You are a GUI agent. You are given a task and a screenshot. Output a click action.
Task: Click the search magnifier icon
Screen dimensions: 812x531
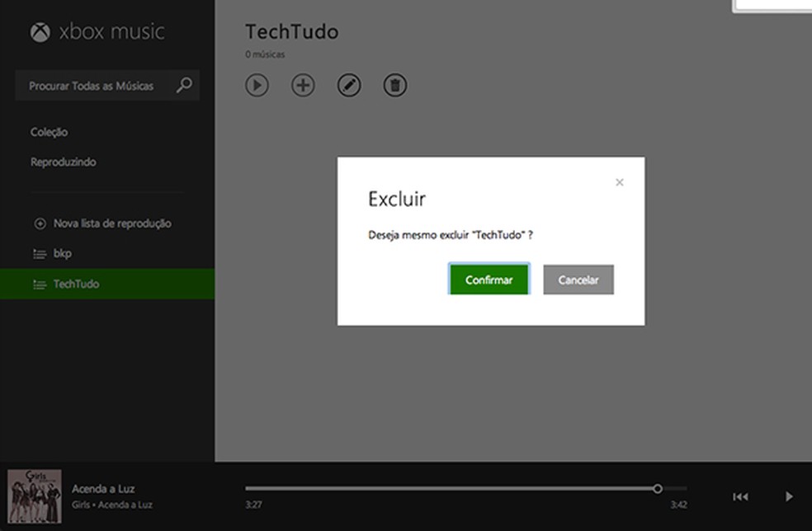point(184,85)
